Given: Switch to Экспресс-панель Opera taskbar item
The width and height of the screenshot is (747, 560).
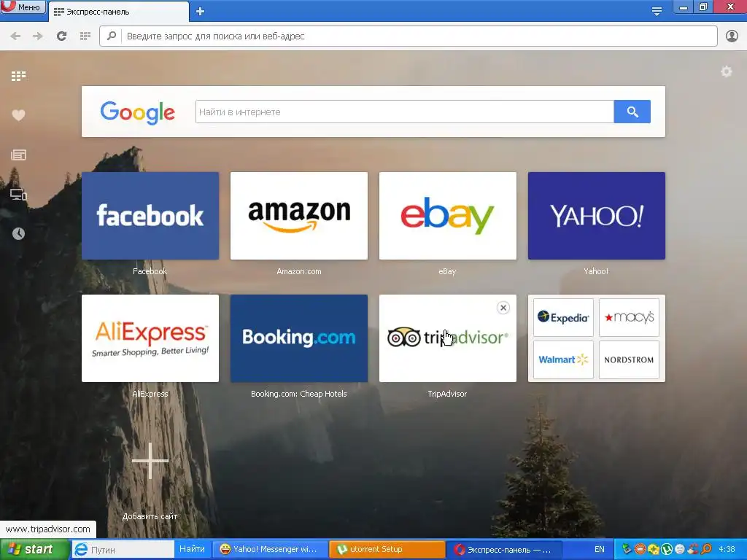Looking at the screenshot, I should click(x=505, y=550).
